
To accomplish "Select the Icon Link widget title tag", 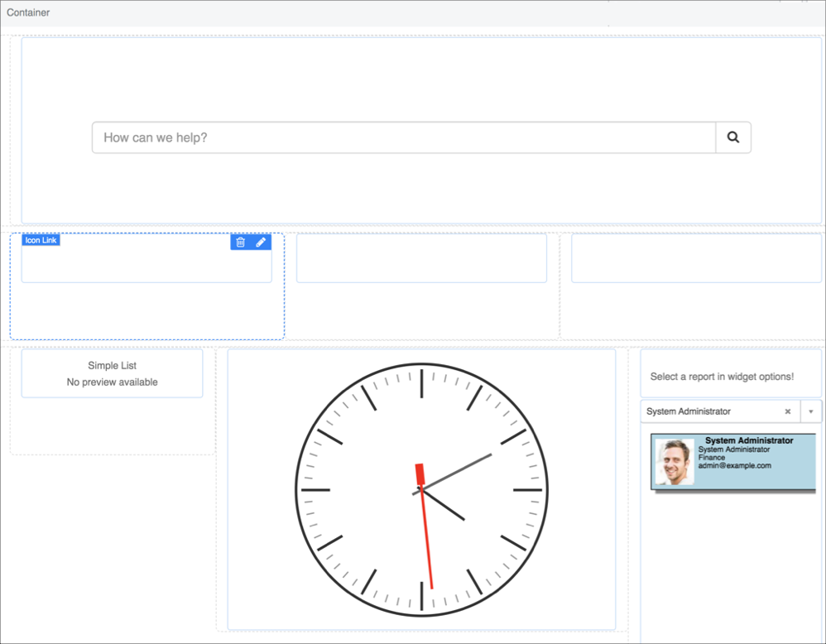I will pyautogui.click(x=41, y=240).
